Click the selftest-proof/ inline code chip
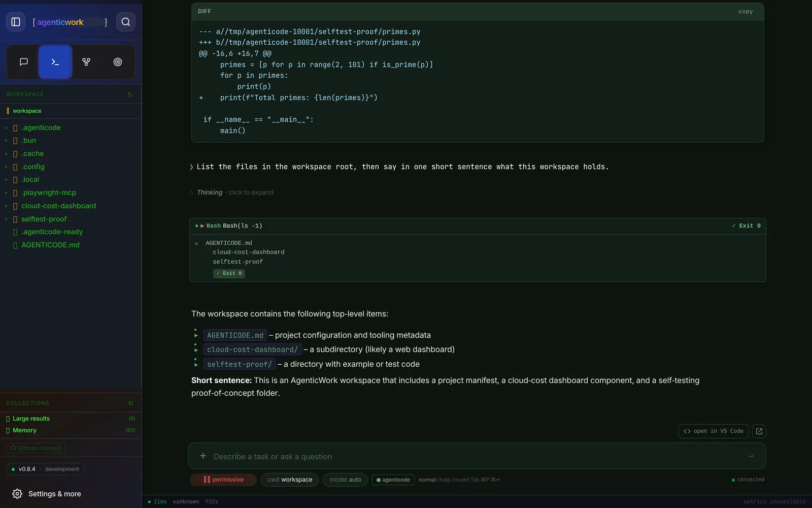This screenshot has width=812, height=508. (x=239, y=364)
